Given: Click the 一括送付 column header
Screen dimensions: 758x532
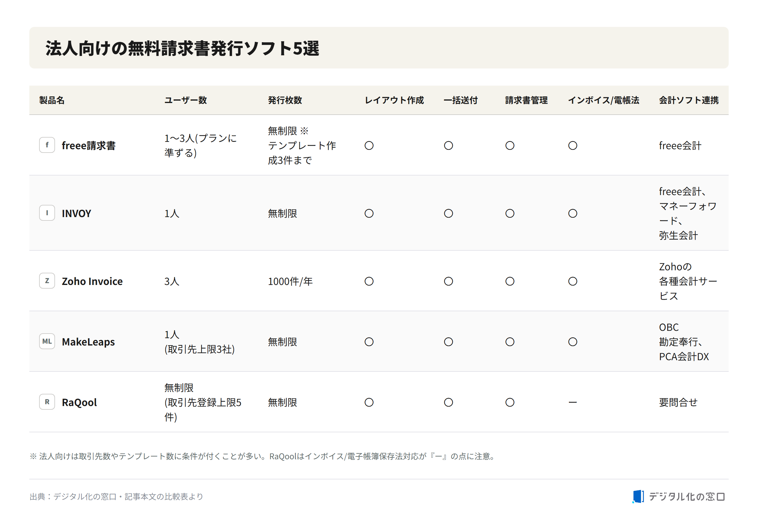Looking at the screenshot, I should [x=461, y=100].
